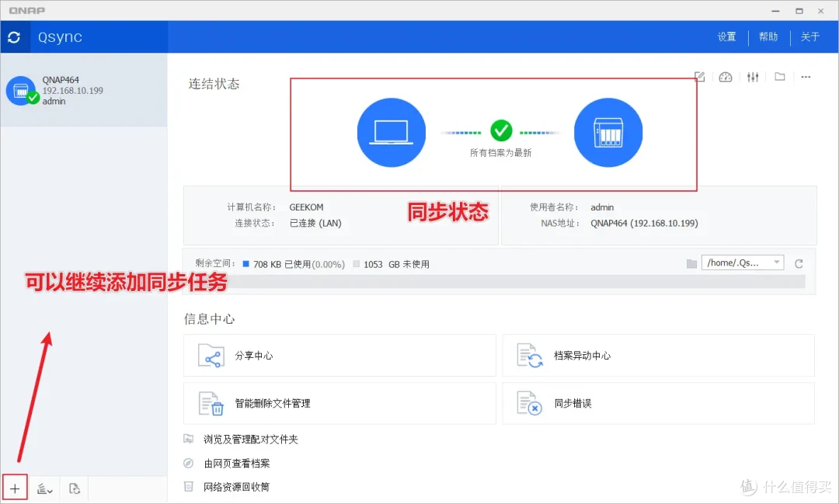Screen dimensions: 839x504
Task: Open the sliders preferences icon
Action: (x=753, y=77)
